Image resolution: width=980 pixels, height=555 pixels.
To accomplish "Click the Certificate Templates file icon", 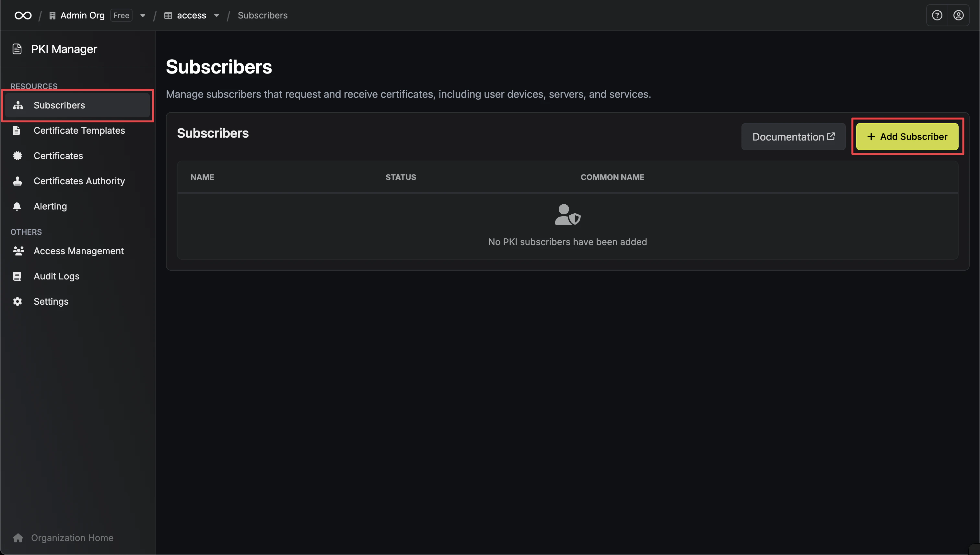I will pyautogui.click(x=17, y=130).
